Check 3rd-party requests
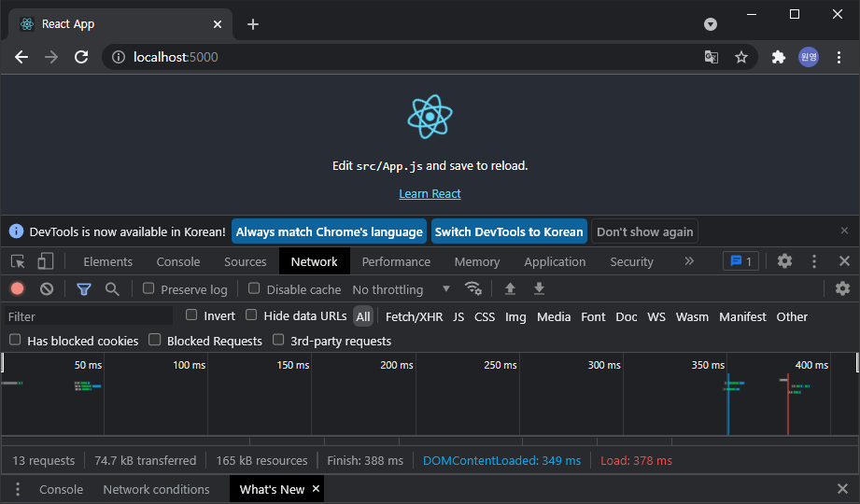The image size is (860, 504). [278, 340]
